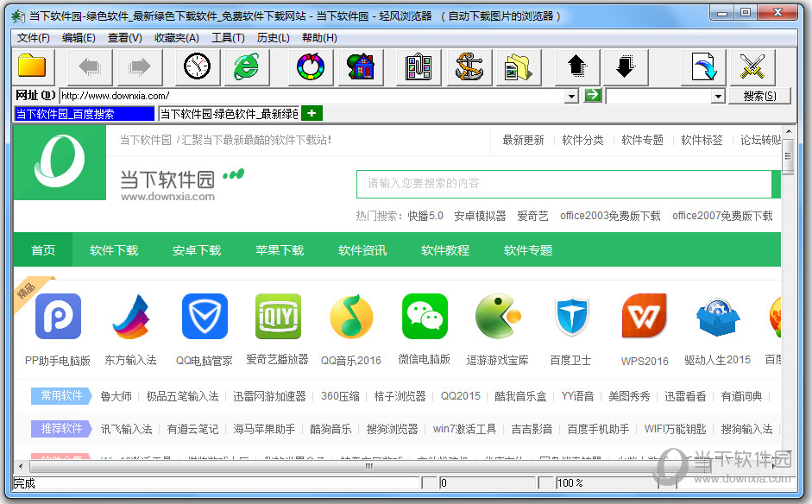Viewport: 812px width, 504px height.
Task: Click the address bar URL field
Action: click(x=312, y=96)
